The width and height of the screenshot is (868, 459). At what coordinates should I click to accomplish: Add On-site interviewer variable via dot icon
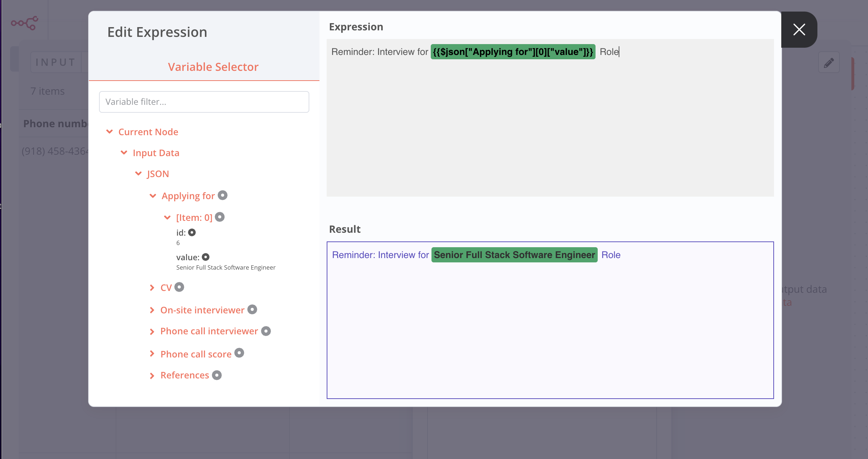point(252,309)
